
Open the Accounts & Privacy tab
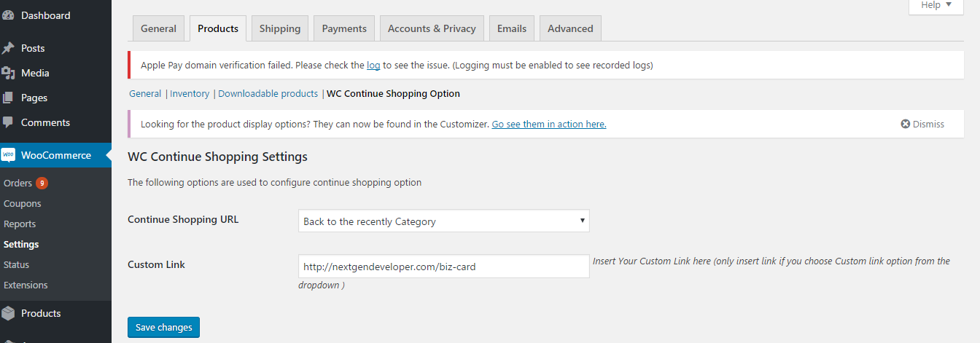pos(432,28)
